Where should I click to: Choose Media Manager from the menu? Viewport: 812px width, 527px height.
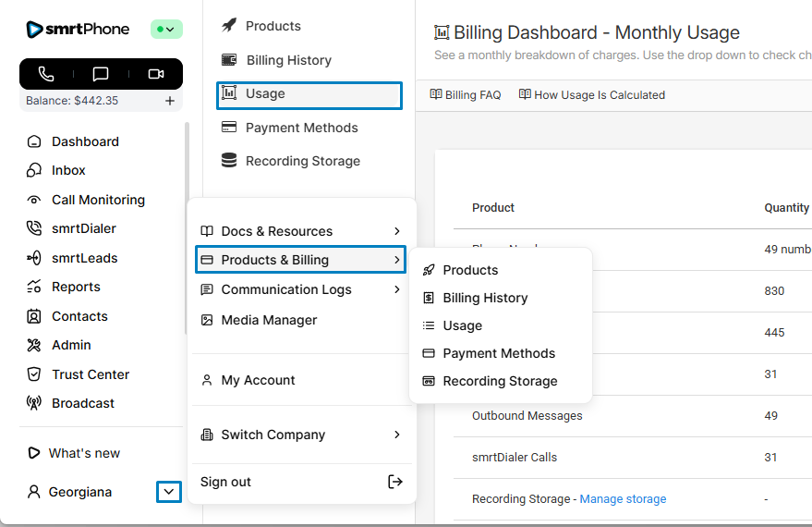(269, 320)
